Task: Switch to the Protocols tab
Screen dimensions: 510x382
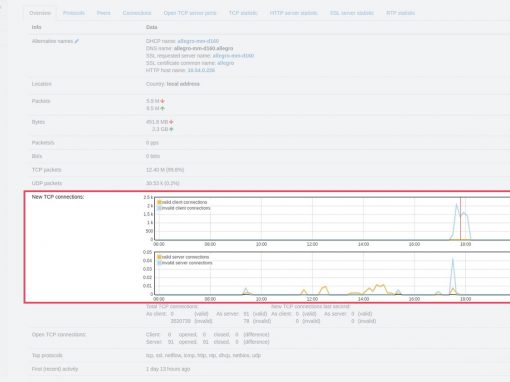Action: (74, 13)
